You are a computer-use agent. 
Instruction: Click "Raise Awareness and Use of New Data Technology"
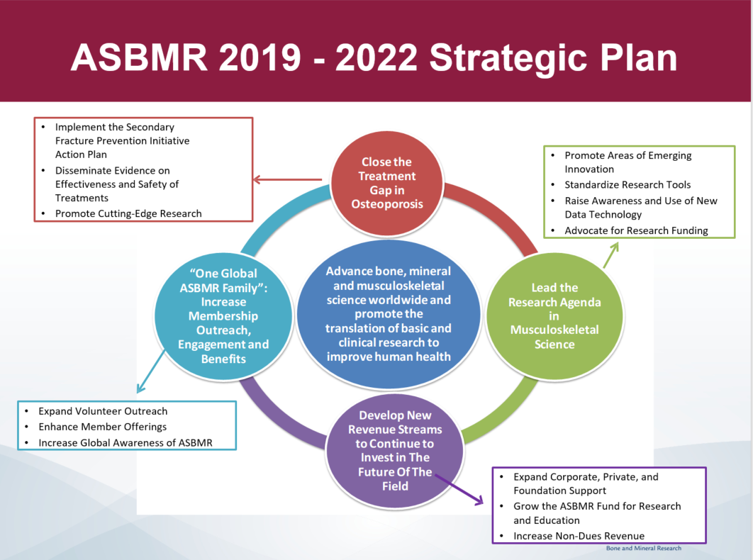pos(641,208)
